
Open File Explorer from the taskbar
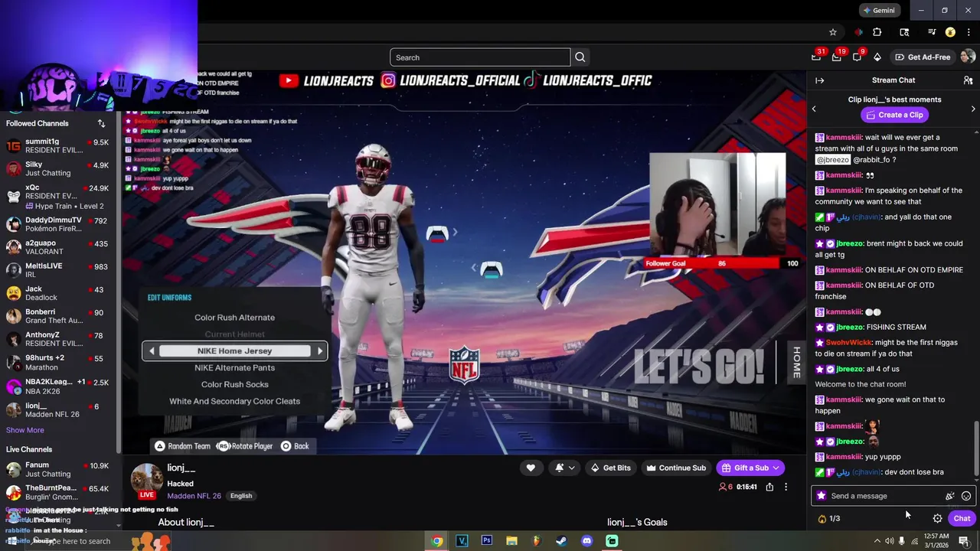[511, 541]
